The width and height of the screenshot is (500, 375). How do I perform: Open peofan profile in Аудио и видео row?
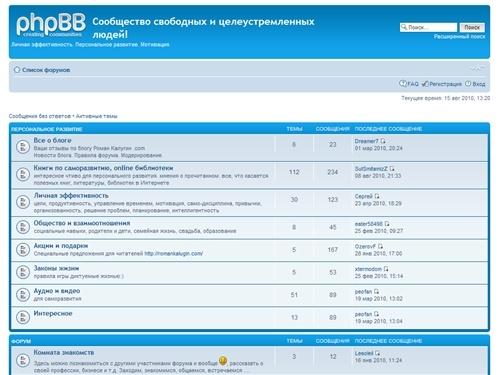click(363, 292)
